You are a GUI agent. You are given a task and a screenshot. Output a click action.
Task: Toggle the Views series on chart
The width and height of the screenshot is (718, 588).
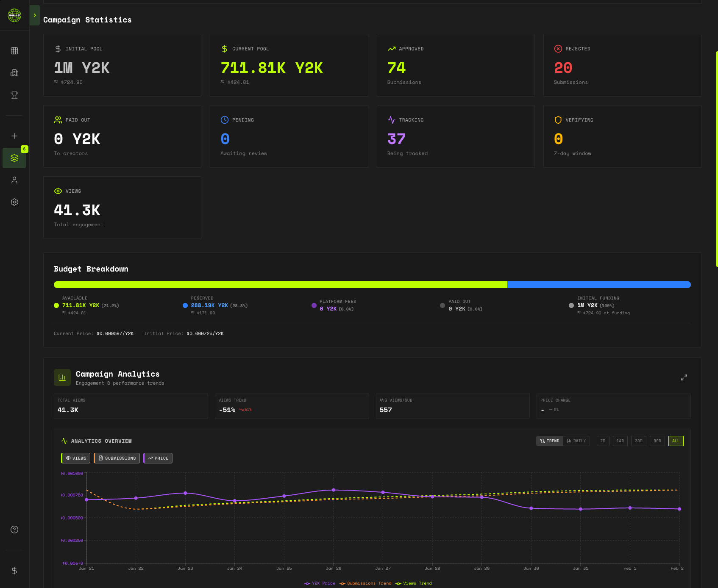pos(76,458)
